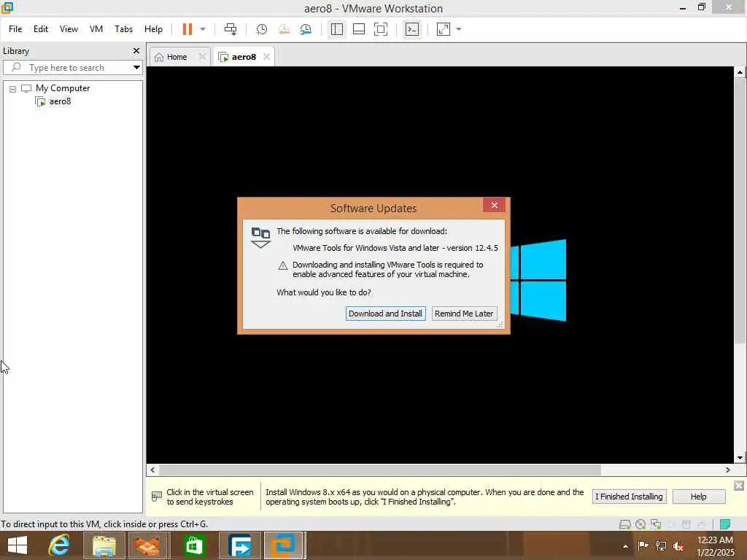Click Remind Me Later button
The height and width of the screenshot is (560, 747).
pyautogui.click(x=464, y=314)
